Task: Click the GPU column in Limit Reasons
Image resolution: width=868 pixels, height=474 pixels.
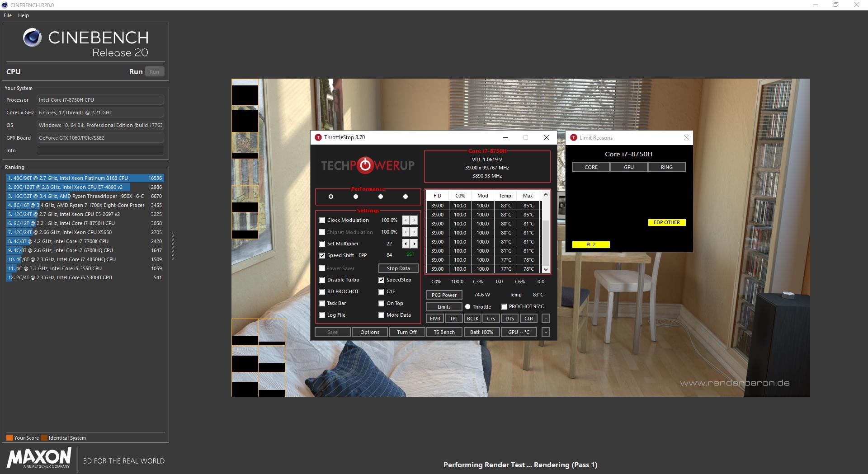Action: pos(629,167)
